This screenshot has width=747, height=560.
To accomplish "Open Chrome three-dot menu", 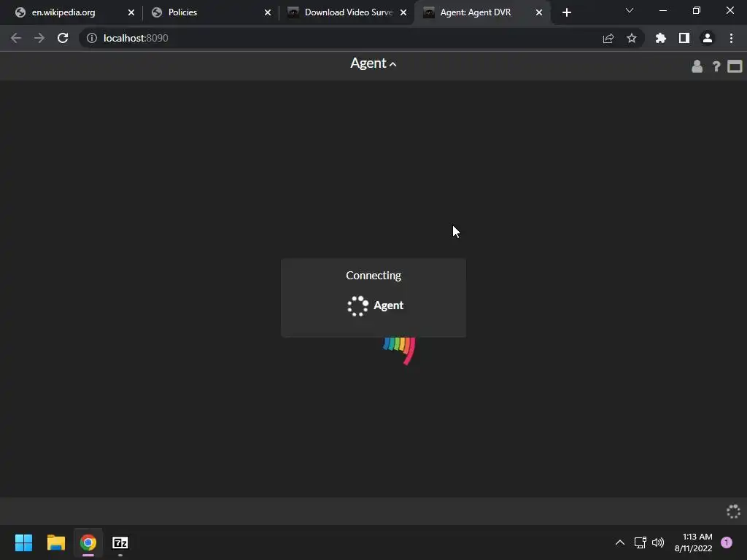I will 731,38.
